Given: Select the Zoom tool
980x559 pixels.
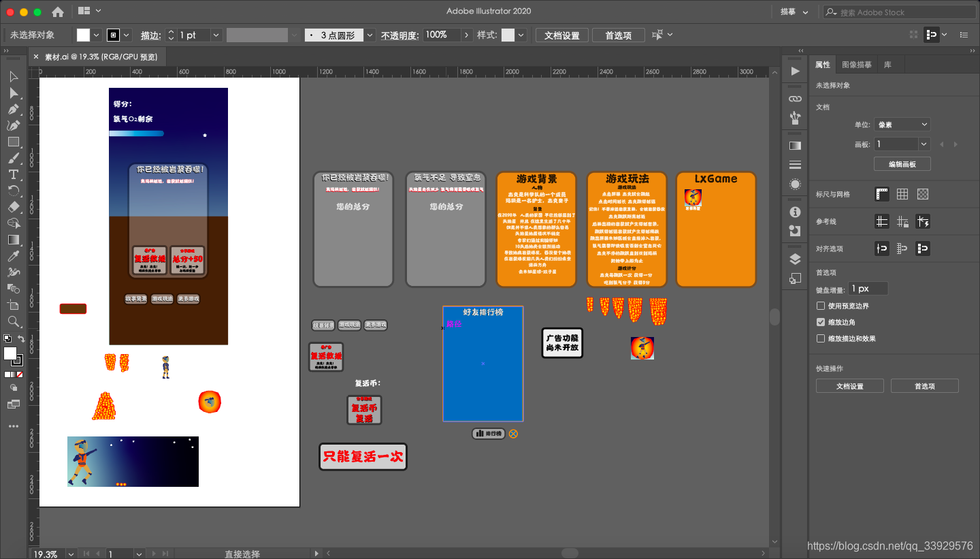Looking at the screenshot, I should click(x=13, y=321).
